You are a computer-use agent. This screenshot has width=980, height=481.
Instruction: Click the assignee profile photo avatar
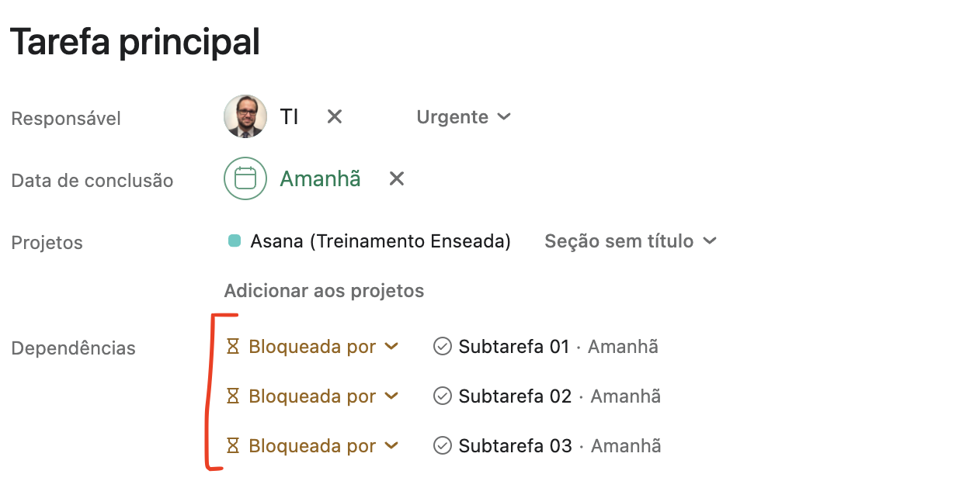245,117
